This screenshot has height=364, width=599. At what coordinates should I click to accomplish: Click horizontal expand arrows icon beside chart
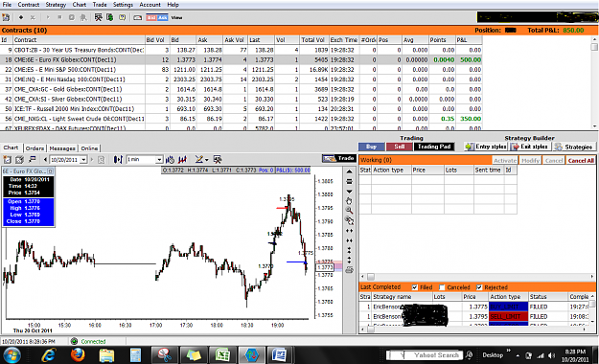(349, 231)
